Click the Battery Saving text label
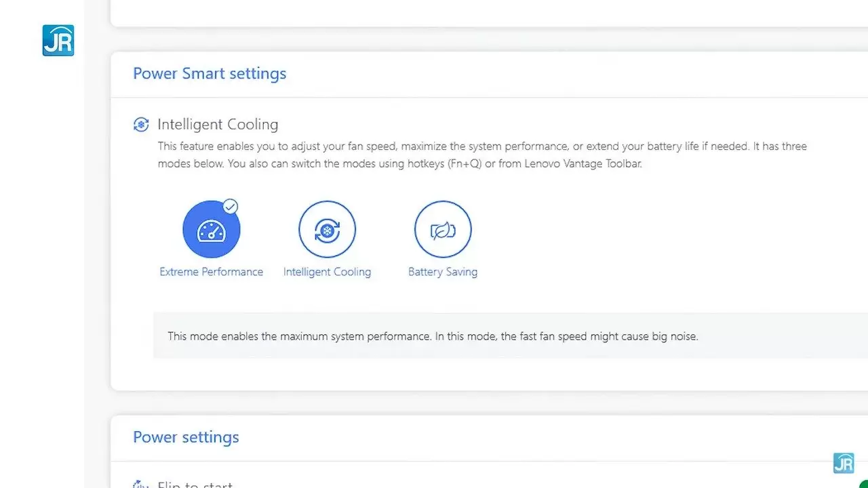The width and height of the screenshot is (868, 488). [x=443, y=272]
